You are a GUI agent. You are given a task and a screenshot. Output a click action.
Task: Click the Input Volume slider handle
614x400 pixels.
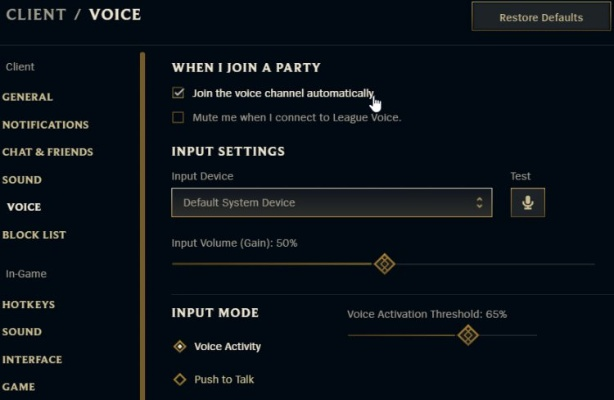(x=384, y=264)
